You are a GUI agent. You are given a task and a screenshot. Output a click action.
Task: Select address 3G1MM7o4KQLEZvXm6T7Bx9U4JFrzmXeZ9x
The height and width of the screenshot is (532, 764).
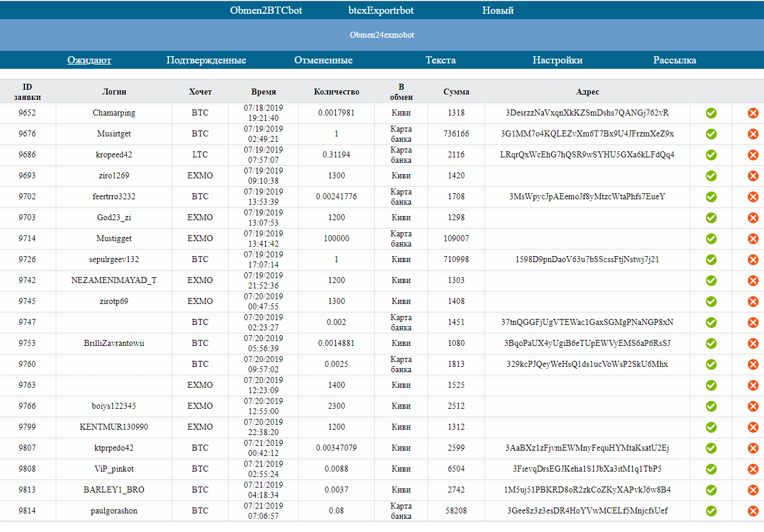point(587,134)
